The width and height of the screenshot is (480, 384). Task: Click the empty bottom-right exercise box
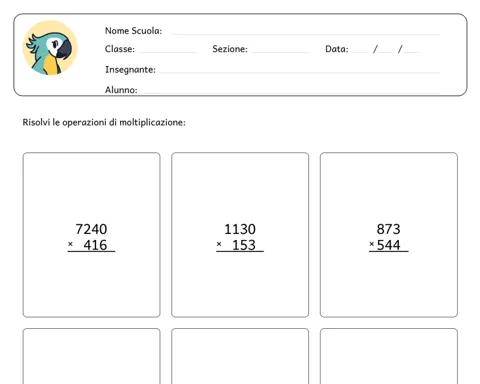[x=389, y=356]
